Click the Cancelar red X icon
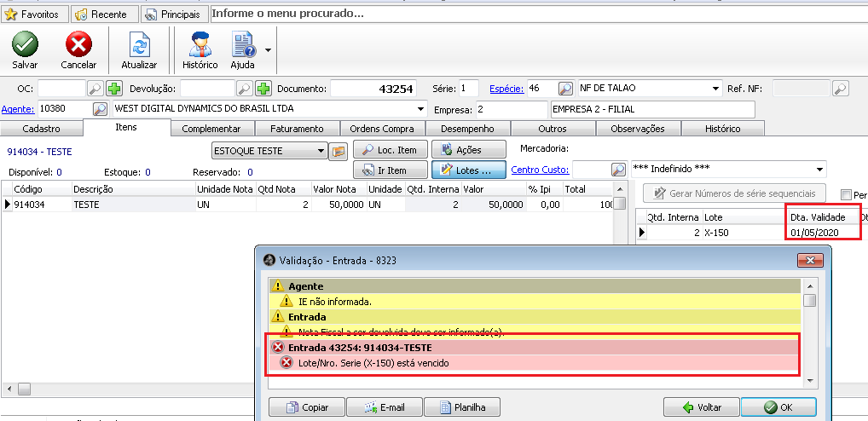The width and height of the screenshot is (868, 421). click(x=78, y=45)
